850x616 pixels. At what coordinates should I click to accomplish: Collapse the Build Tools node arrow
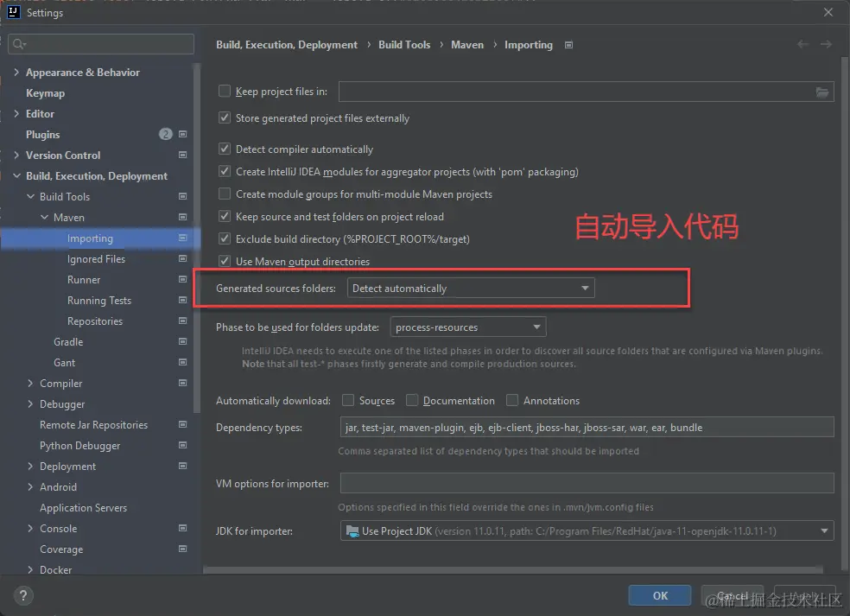(30, 196)
